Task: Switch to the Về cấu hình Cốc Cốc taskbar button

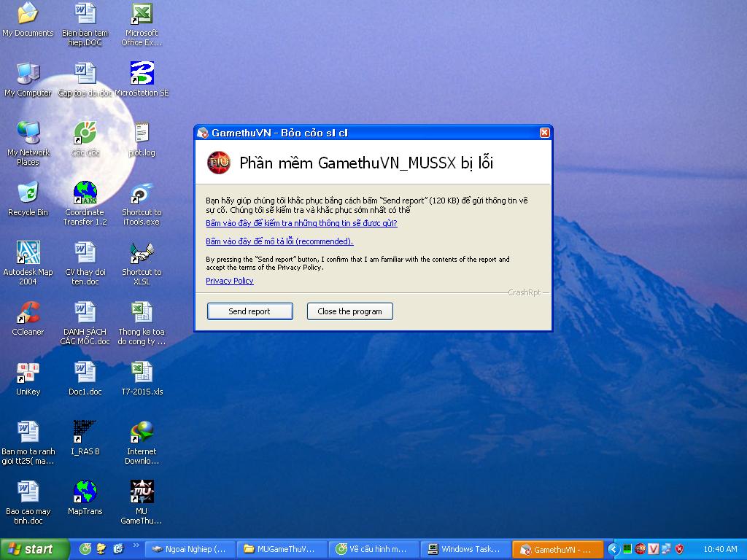Action: point(373,550)
